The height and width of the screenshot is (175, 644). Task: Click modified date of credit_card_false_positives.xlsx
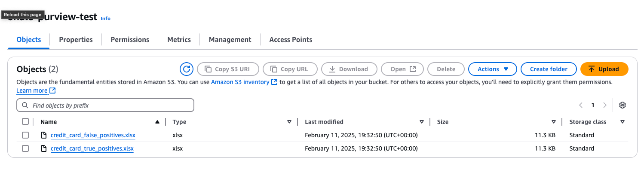pos(361,136)
